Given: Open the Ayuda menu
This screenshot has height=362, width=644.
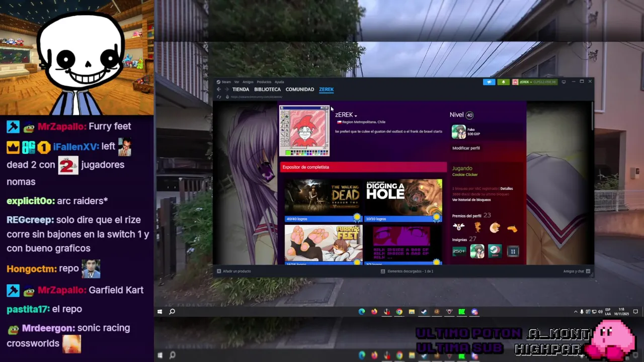Looking at the screenshot, I should tap(279, 82).
